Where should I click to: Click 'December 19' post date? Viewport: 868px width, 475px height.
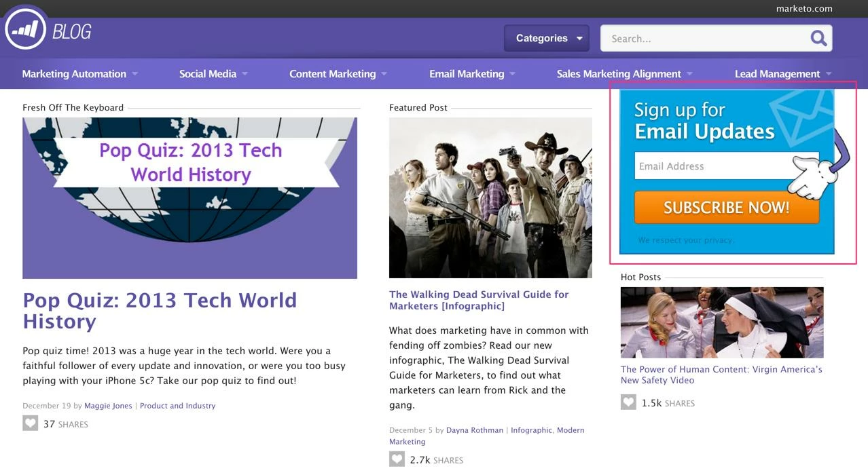[x=47, y=406]
